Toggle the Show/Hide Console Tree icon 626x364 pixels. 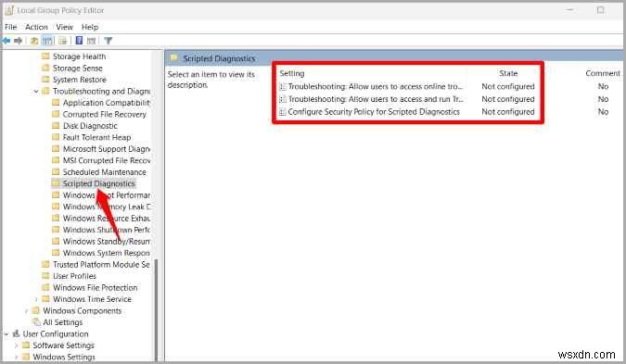[47, 40]
